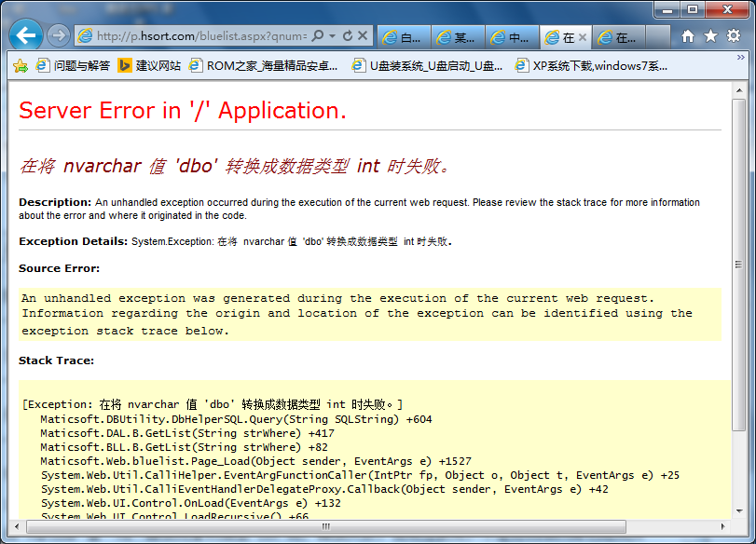
Task: Click the "Server Error in '/' Application." heading
Action: click(x=183, y=111)
